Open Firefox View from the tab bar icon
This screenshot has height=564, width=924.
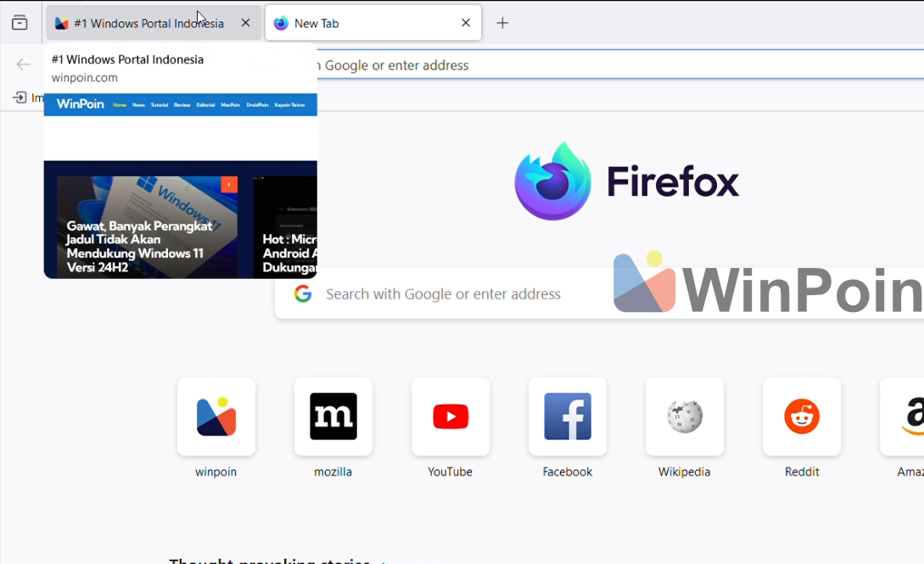(20, 23)
